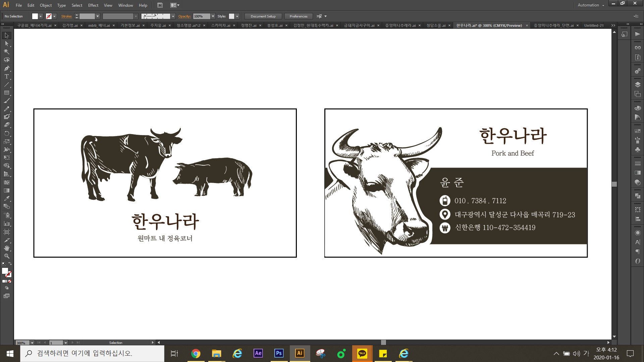Open the Layers panel icon
The width and height of the screenshot is (644, 362).
[638, 84]
